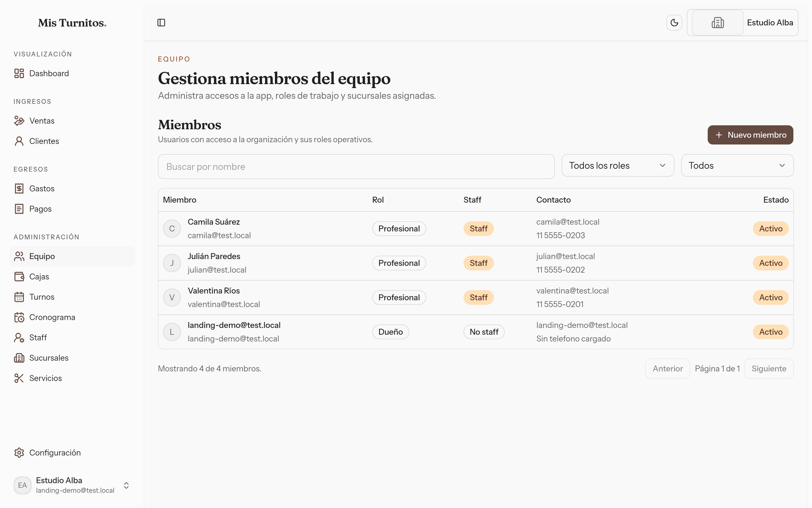Click the Sin telefono cargado text
The image size is (812, 508).
[x=573, y=339]
